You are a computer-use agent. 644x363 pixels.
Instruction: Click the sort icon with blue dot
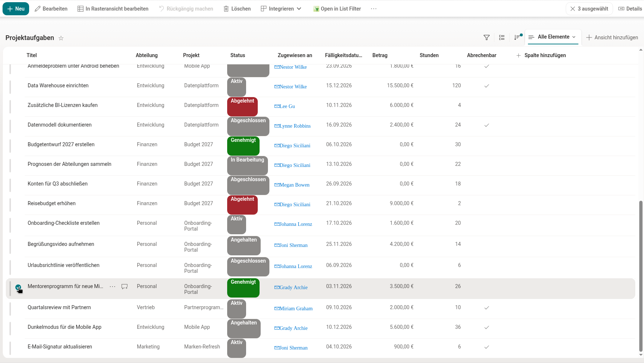[x=517, y=37]
